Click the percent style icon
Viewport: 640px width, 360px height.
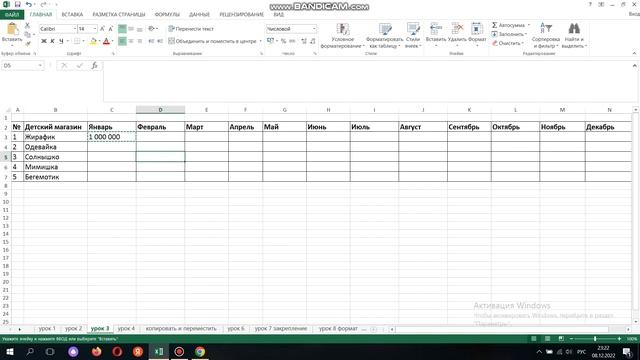(x=283, y=41)
